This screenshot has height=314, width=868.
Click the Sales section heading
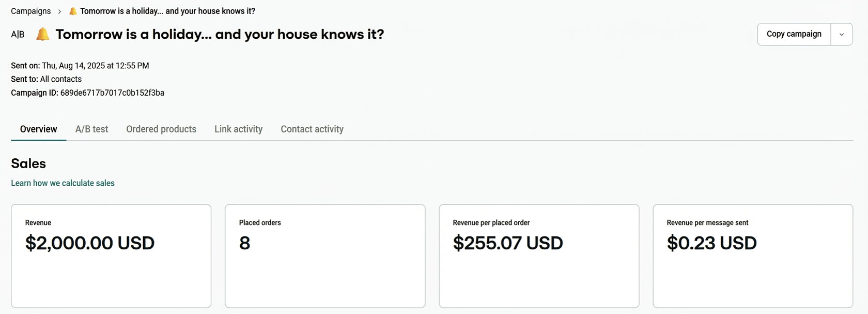[28, 163]
